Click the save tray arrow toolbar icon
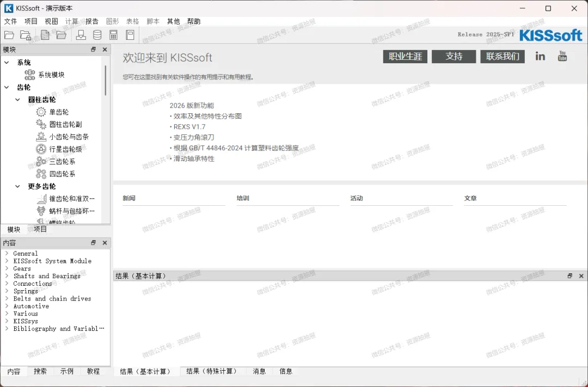588x387 pixels. [x=81, y=35]
